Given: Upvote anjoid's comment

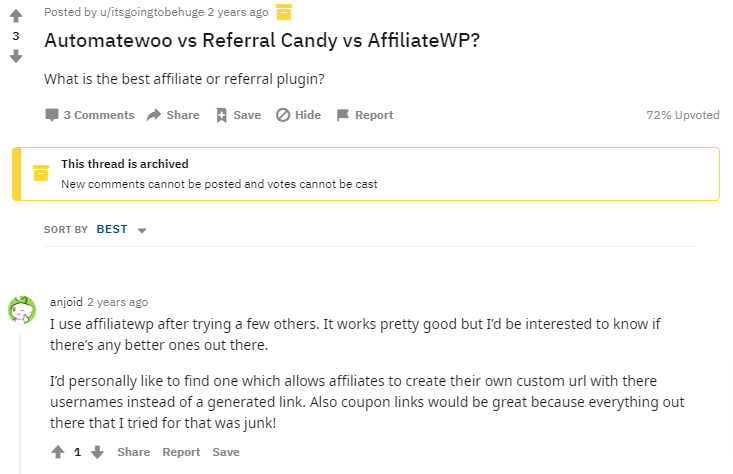Looking at the screenshot, I should [58, 452].
